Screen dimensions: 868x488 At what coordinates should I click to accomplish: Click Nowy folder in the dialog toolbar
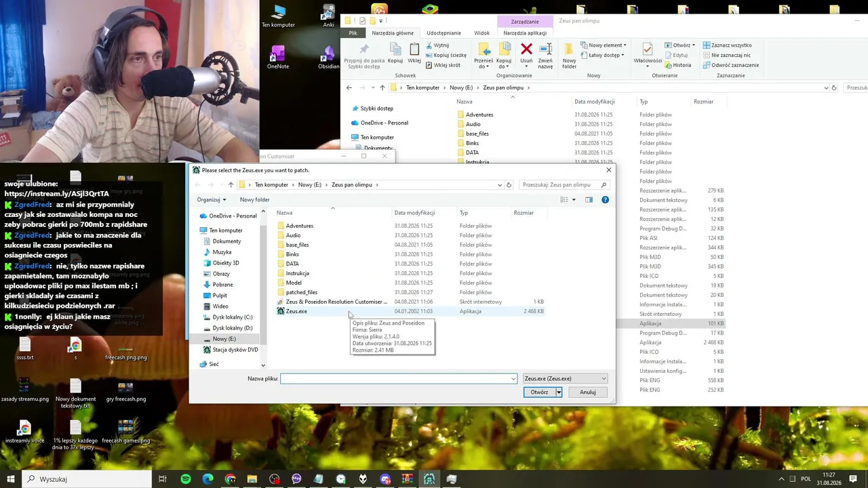tap(254, 200)
